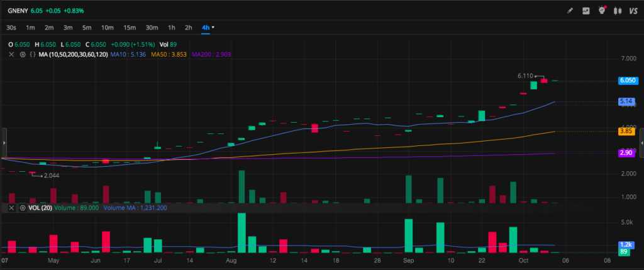Open MA curly-braces script icon
644x270 pixels.
pyautogui.click(x=32, y=55)
